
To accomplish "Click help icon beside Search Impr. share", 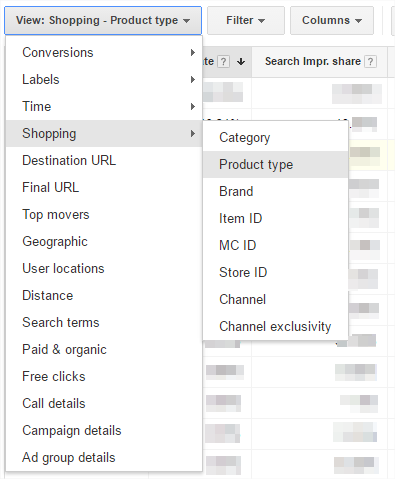I will (370, 62).
